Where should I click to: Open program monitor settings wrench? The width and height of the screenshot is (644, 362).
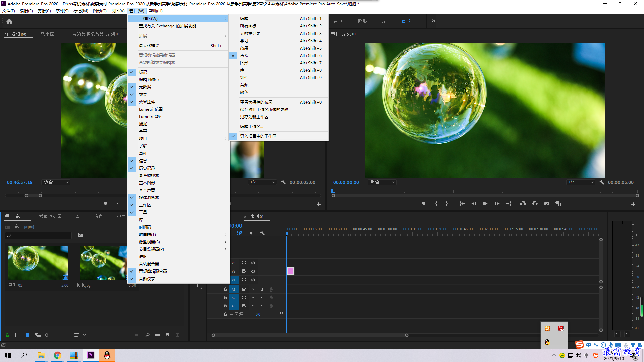[x=602, y=182]
